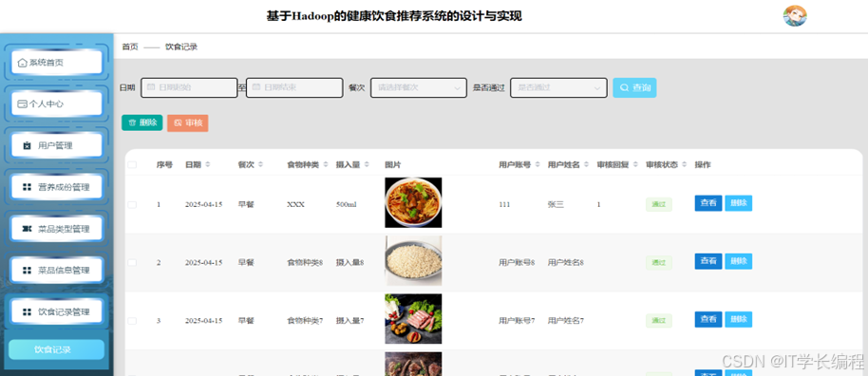Click the 通过 status tag in row 1

point(659,204)
